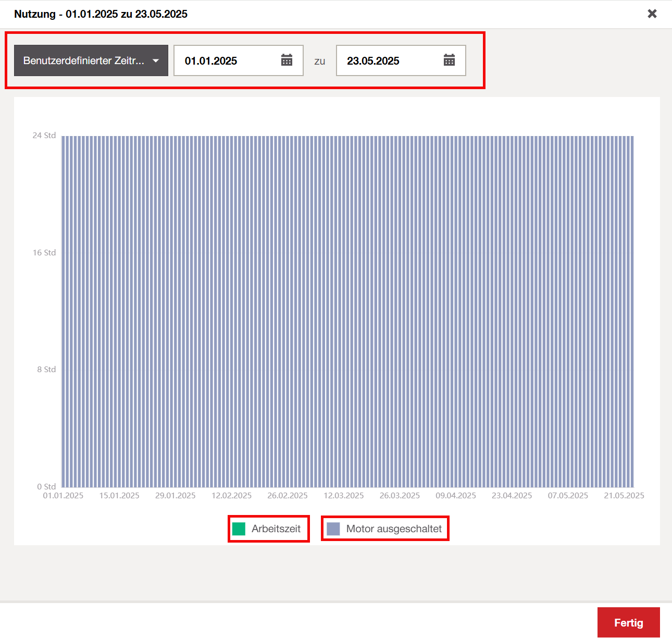Click the gray-blue Motor ausgeschaltet legend swatch
672x638 pixels.
point(333,529)
